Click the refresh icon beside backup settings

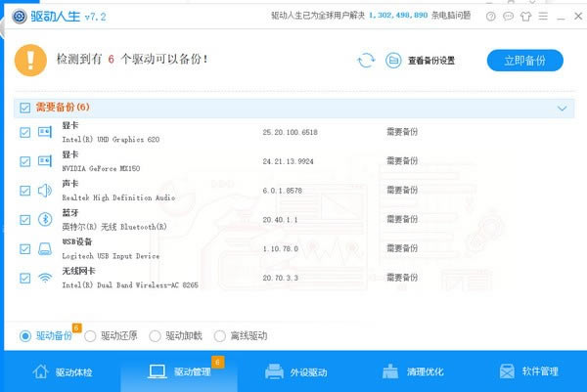click(x=366, y=61)
